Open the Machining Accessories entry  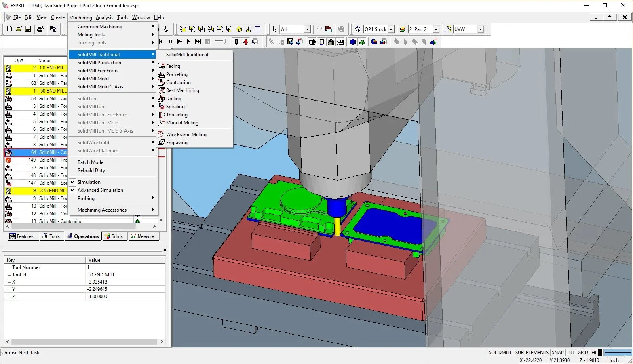(x=112, y=210)
